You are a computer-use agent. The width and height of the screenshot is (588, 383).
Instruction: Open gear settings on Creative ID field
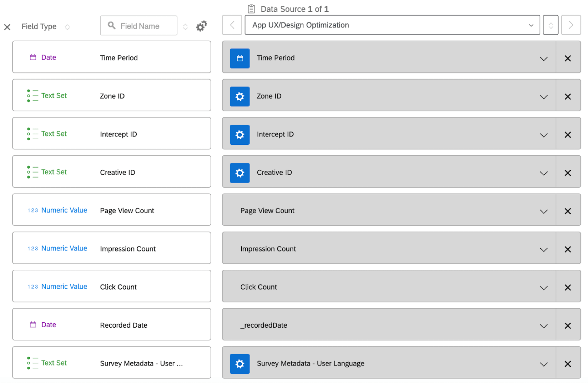pos(240,173)
